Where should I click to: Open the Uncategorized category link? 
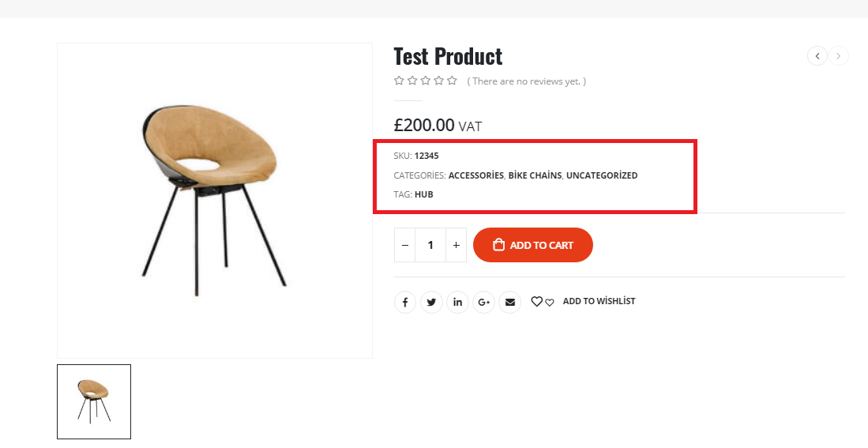[x=602, y=175]
